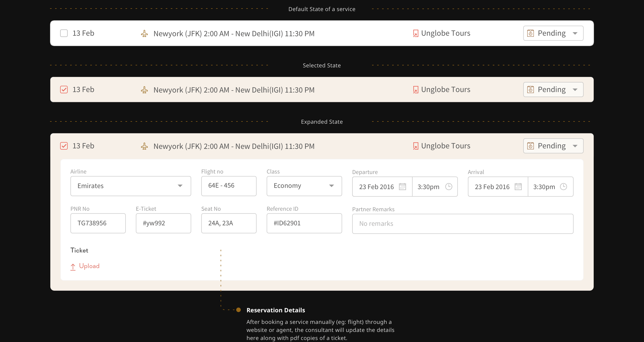Click the PNR No field TG738956

pos(98,223)
